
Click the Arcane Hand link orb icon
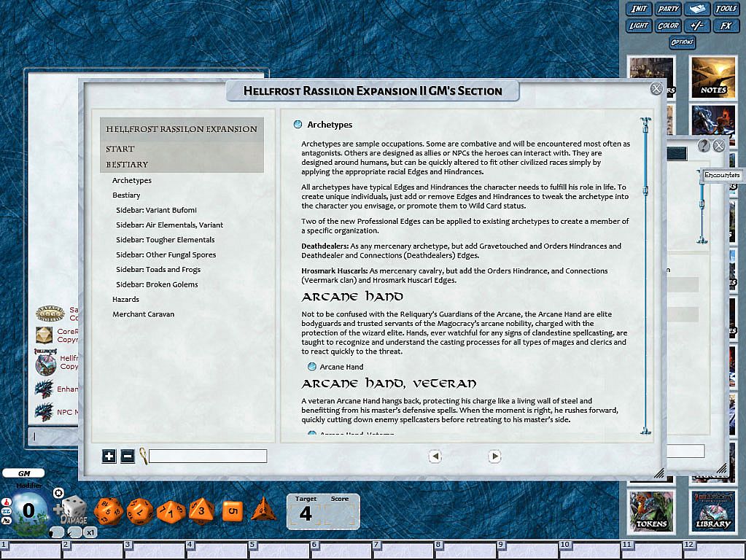click(311, 366)
